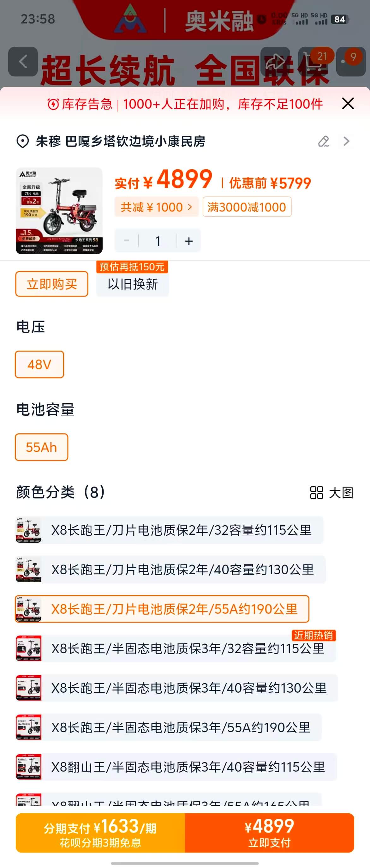Select the 55Ah battery capacity option
370x868 pixels.
41,447
